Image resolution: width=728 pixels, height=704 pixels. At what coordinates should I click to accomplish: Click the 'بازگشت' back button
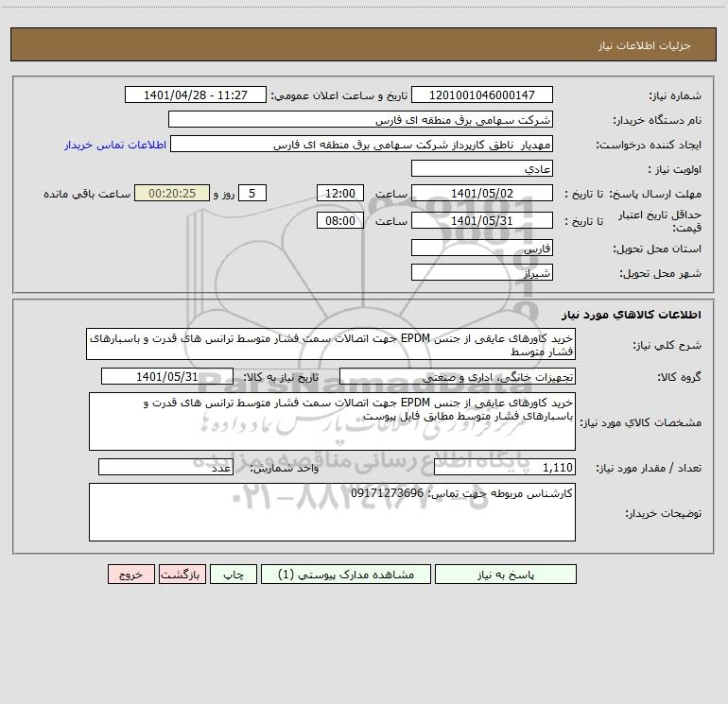click(182, 575)
